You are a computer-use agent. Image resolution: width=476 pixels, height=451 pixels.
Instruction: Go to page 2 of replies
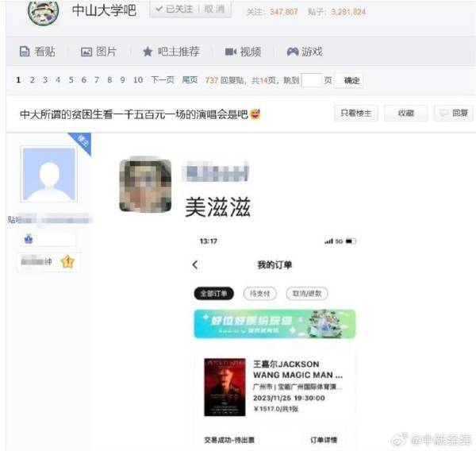click(x=33, y=80)
